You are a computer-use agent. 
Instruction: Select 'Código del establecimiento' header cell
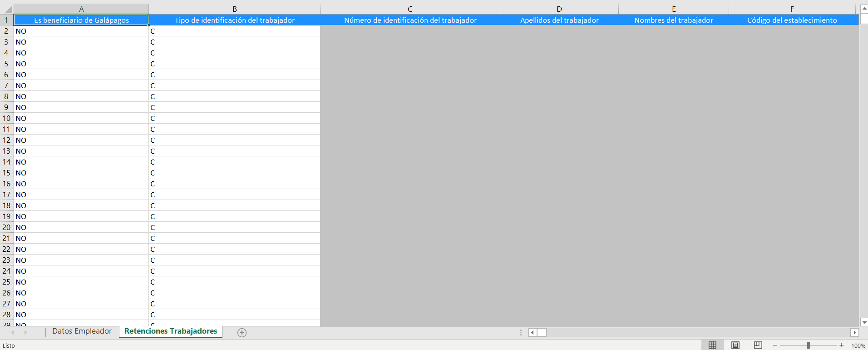click(792, 20)
